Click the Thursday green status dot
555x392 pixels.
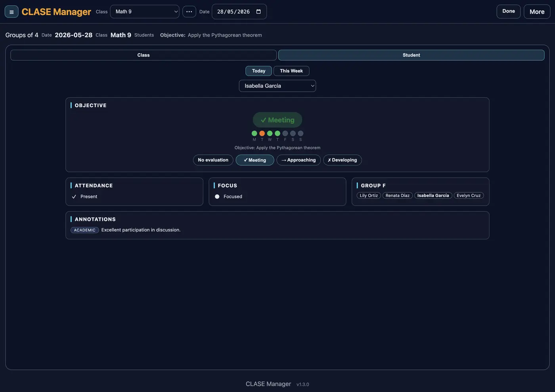277,134
